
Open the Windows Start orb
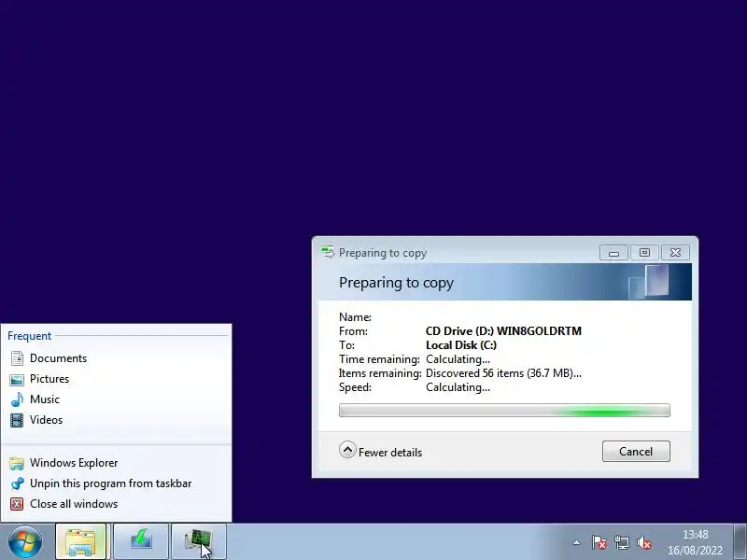coord(25,542)
